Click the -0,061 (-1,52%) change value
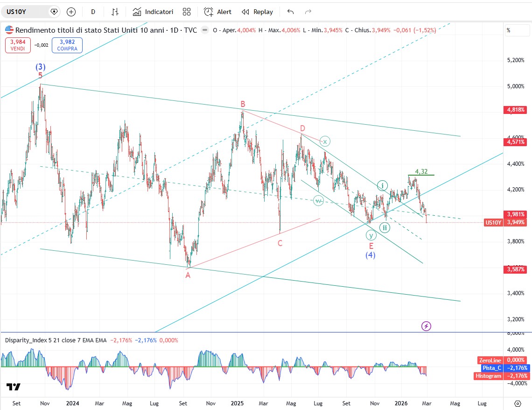532x410 pixels. [x=414, y=30]
